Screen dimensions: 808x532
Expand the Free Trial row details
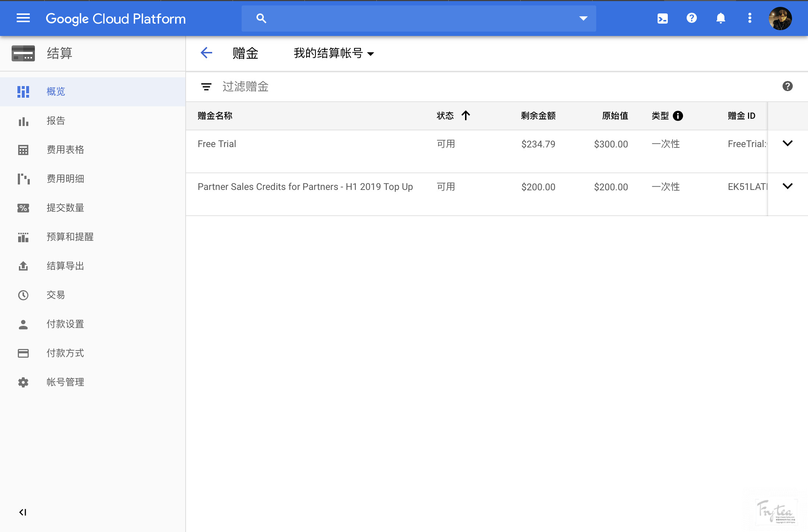click(x=787, y=143)
